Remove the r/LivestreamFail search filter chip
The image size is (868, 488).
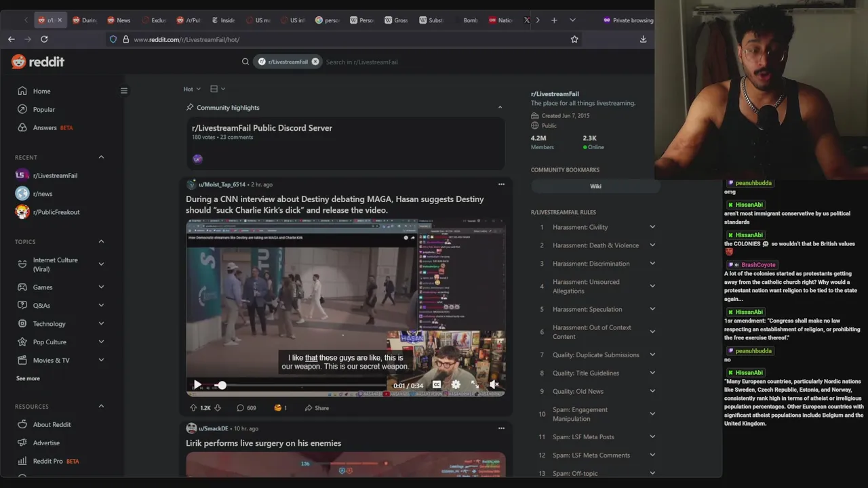click(315, 62)
